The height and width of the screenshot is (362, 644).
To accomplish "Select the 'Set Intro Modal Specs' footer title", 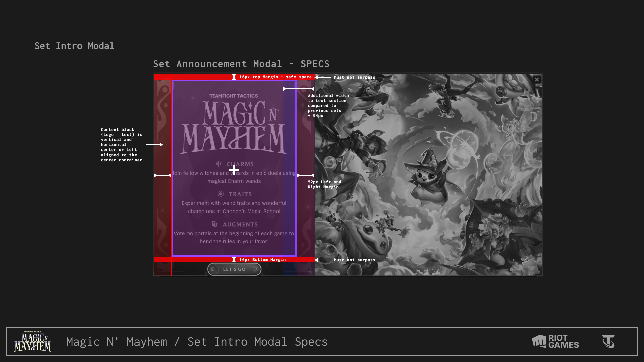I will pos(197,342).
